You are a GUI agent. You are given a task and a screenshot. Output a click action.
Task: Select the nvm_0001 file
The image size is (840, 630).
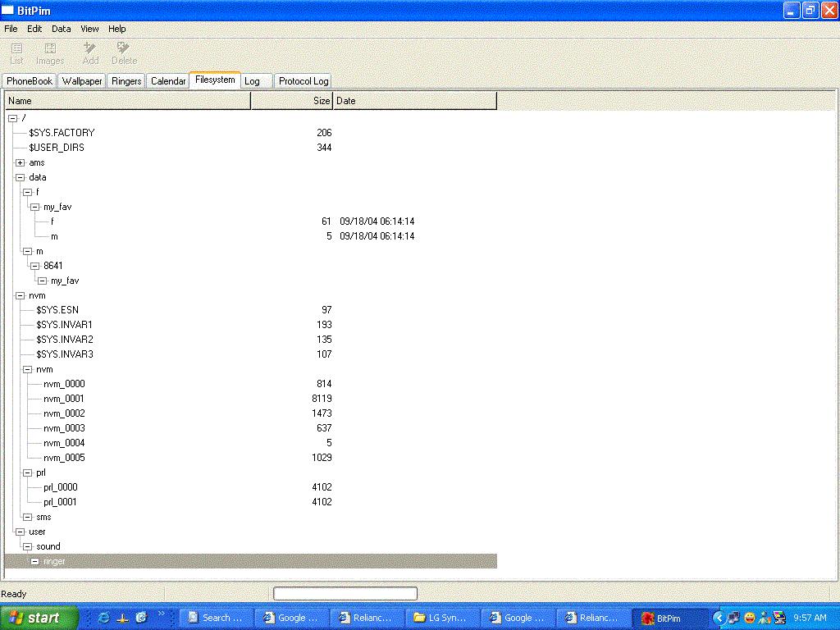click(64, 399)
